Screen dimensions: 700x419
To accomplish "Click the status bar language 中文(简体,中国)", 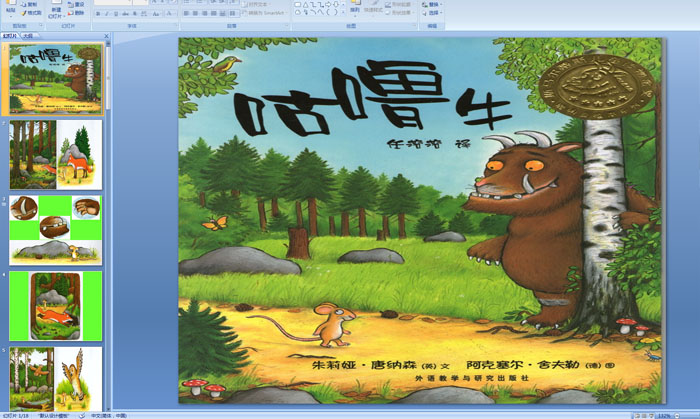I will click(109, 415).
